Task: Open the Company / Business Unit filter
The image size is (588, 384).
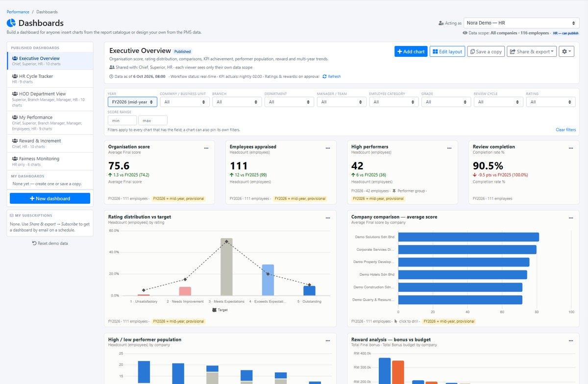Action: click(x=185, y=102)
